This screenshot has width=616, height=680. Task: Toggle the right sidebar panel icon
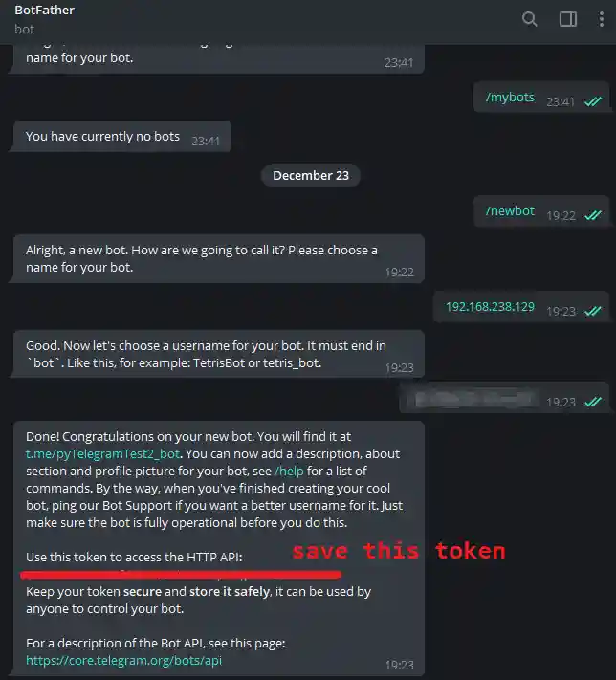568,19
